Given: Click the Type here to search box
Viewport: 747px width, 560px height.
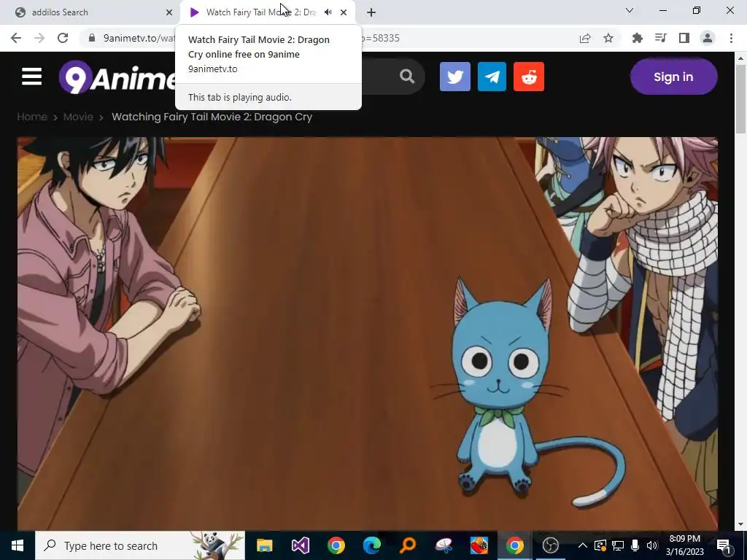Looking at the screenshot, I should point(140,545).
